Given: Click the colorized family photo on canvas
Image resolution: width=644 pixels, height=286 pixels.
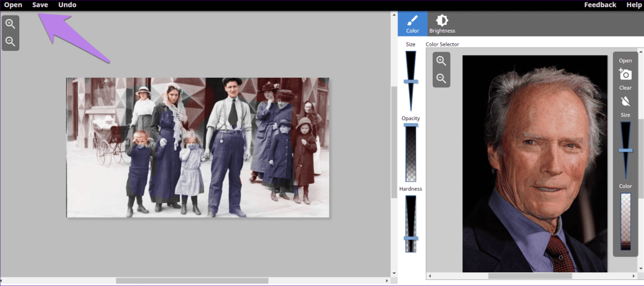Looking at the screenshot, I should 198,147.
